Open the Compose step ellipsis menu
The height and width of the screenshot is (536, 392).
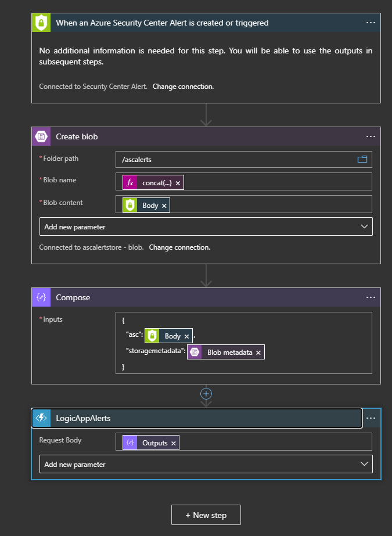[371, 297]
